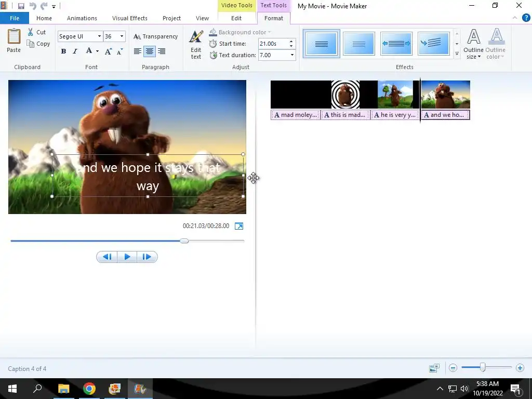Toggle Italic formatting
This screenshot has width=532, height=399.
point(75,51)
